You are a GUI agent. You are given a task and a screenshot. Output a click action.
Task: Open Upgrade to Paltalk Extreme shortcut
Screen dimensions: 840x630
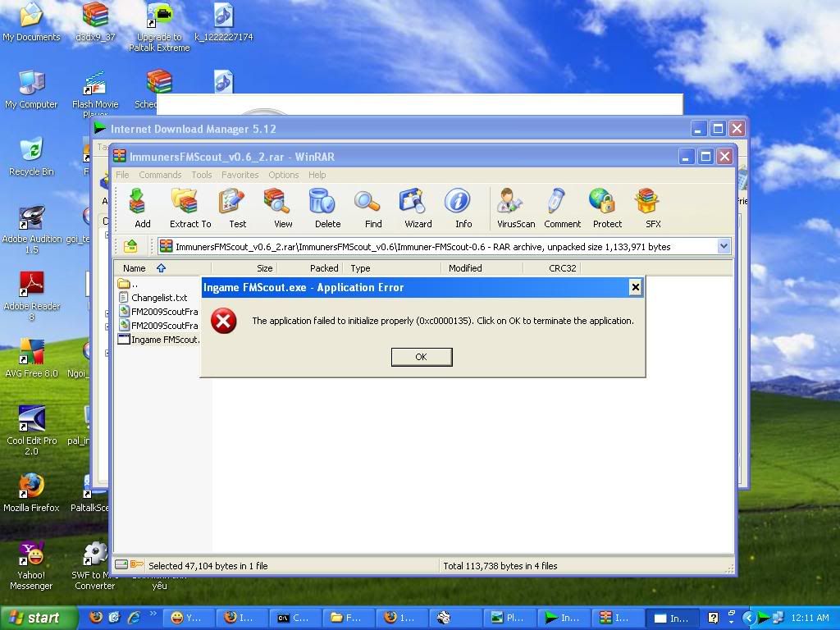click(x=159, y=27)
